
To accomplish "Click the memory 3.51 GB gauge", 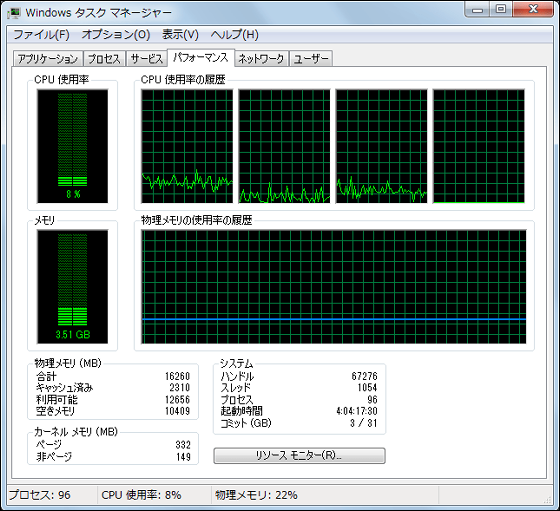I will (72, 287).
